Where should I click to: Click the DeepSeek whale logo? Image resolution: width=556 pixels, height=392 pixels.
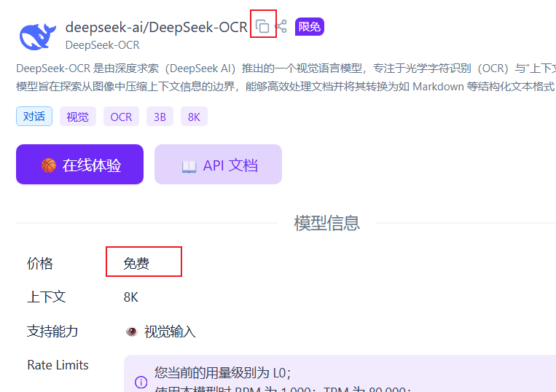coord(37,36)
